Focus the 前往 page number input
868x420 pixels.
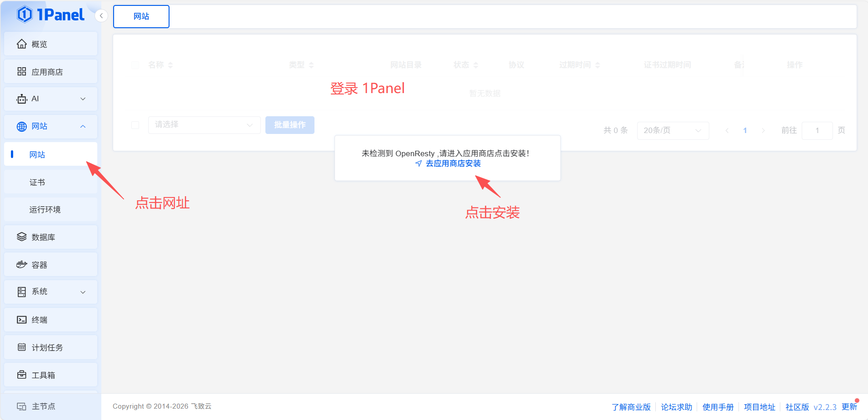tap(817, 131)
